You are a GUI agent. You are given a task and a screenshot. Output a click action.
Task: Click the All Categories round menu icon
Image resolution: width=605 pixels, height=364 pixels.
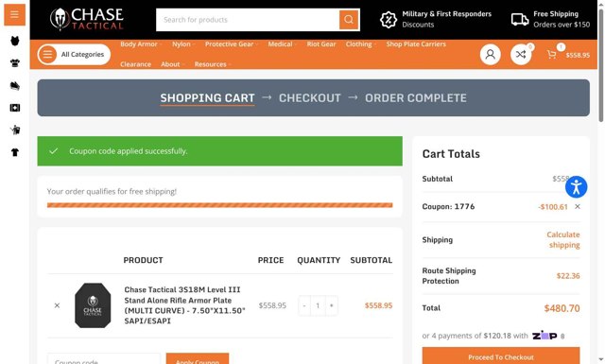tap(47, 55)
